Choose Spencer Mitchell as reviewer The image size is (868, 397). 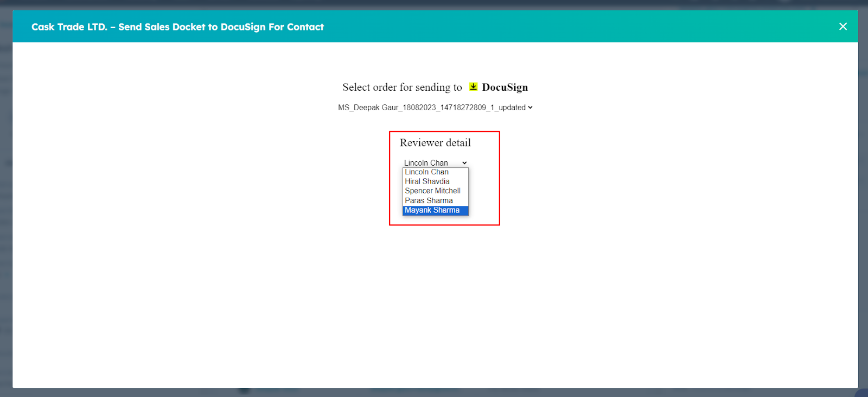click(435, 191)
